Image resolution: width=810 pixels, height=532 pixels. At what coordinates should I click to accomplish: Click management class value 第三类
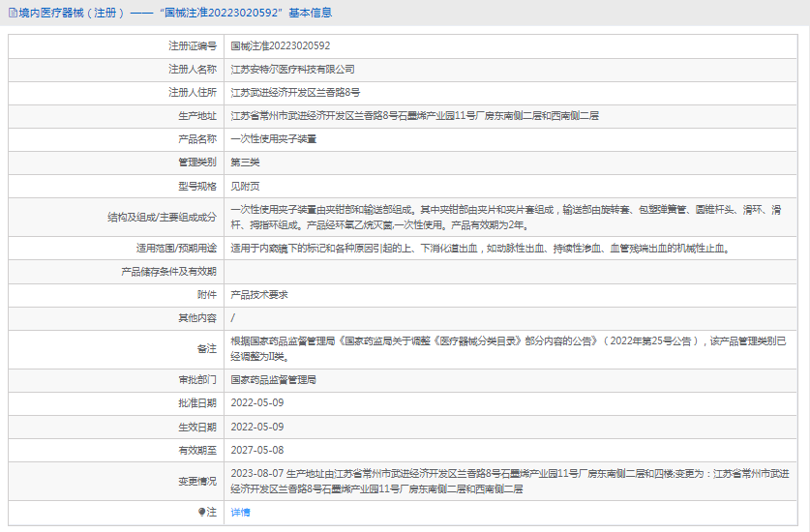(245, 163)
